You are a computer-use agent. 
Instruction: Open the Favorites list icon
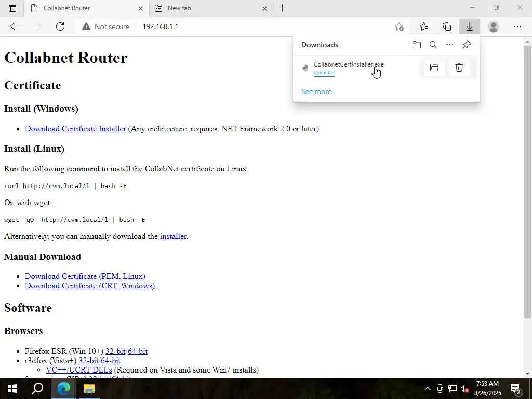tap(424, 26)
